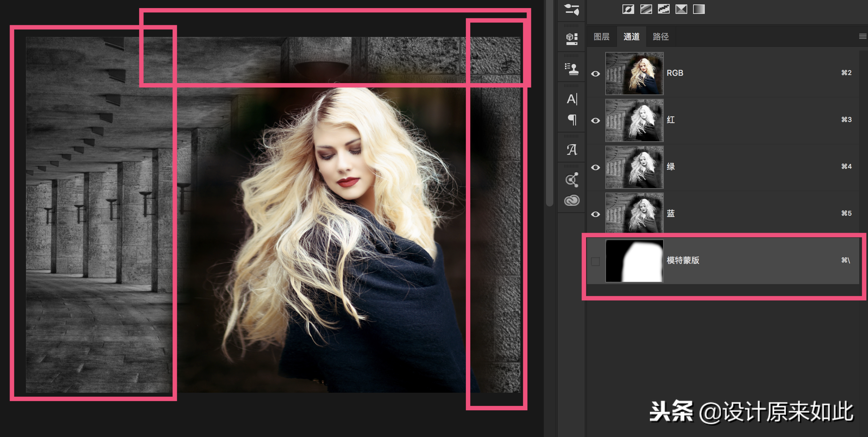Open the Paragraph panel icon
This screenshot has height=437, width=868.
point(572,120)
